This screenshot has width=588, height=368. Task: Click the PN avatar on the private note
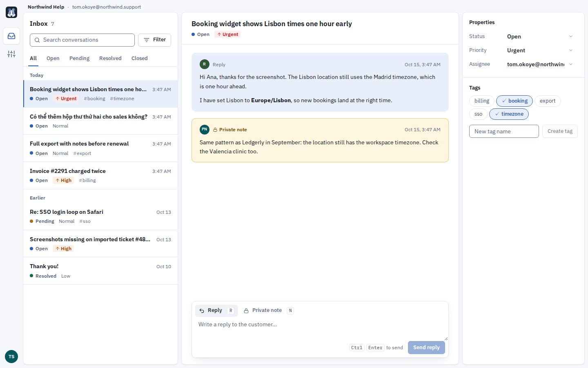pyautogui.click(x=205, y=129)
